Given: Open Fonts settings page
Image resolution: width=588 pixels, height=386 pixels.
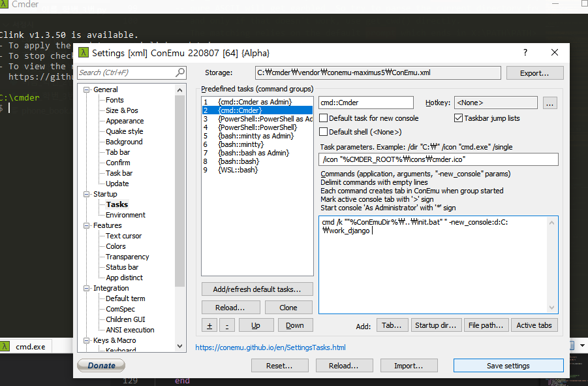Looking at the screenshot, I should (114, 100).
